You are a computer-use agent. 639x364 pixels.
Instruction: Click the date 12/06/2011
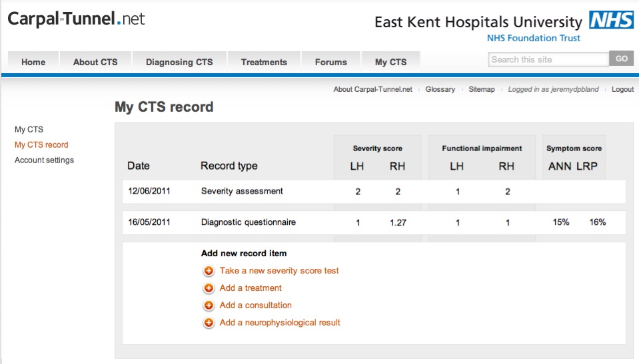[149, 192]
